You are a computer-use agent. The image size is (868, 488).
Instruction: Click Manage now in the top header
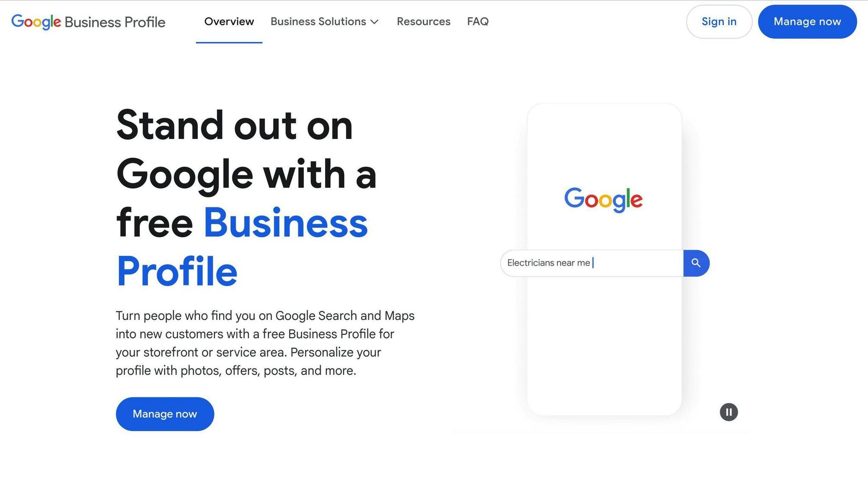pos(807,22)
